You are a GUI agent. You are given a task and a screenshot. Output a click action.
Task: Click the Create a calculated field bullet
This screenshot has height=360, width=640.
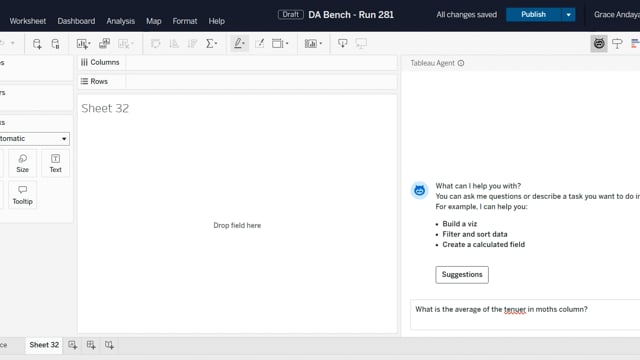pos(484,244)
